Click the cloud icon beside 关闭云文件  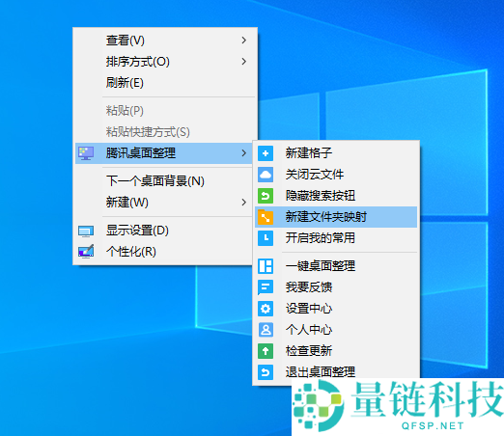coord(266,175)
